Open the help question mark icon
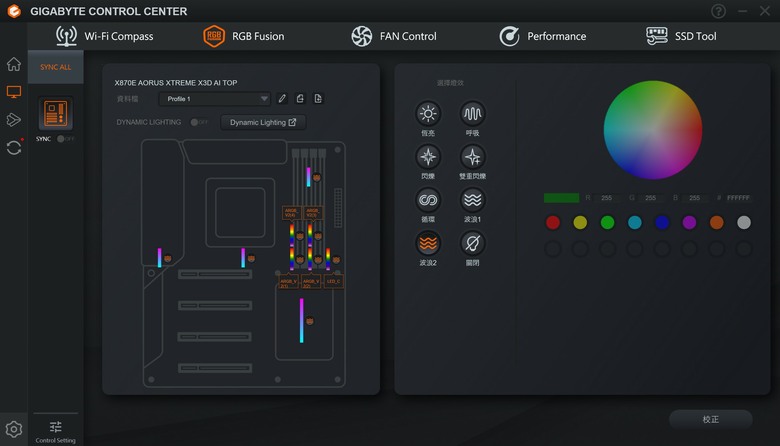Screen dimensions: 780x446 point(718,11)
